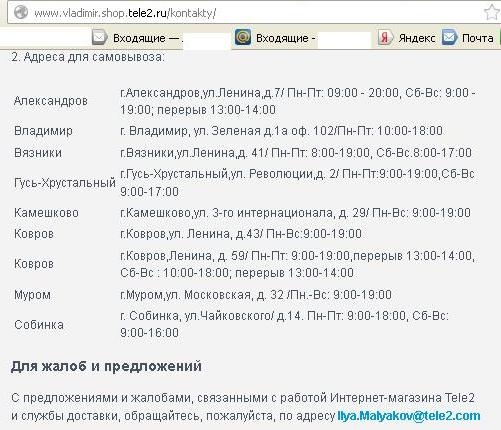Image resolution: width=501 pixels, height=430 pixels.
Task: Click the bookmark star icon in address bar
Action: tap(492, 13)
